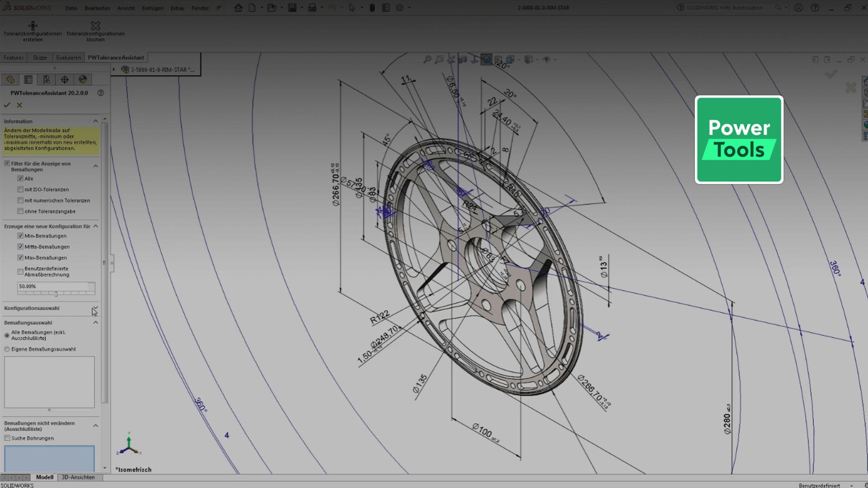The height and width of the screenshot is (488, 868).
Task: Click Toleranzkonfigurationen erstellen icon
Action: [x=33, y=26]
